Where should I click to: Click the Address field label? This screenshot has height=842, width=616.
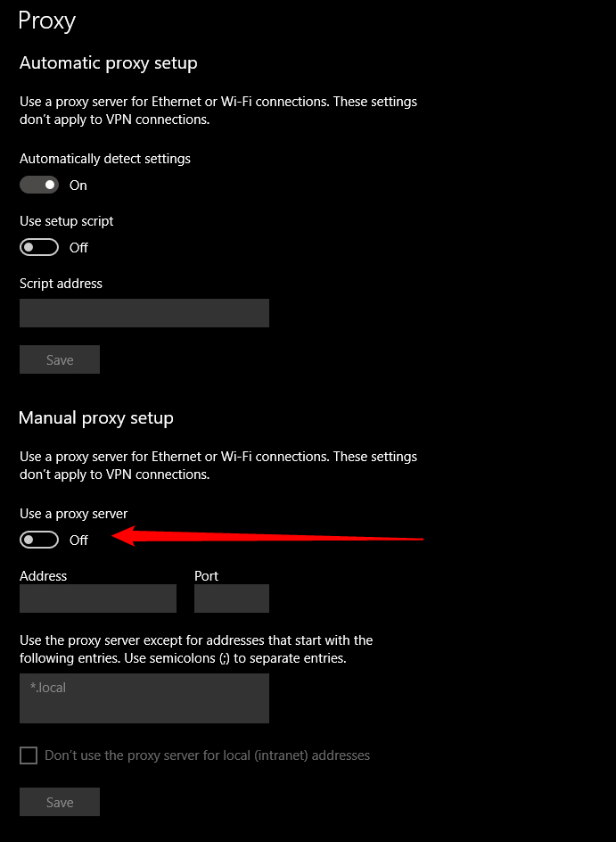(x=43, y=575)
